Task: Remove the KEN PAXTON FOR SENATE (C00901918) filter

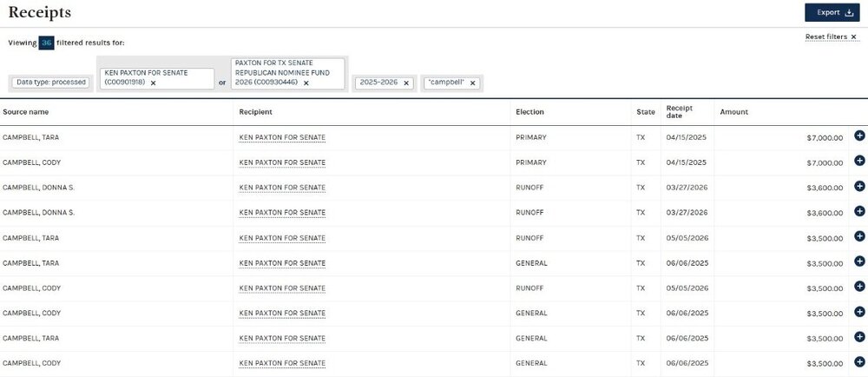Action: 154,83
